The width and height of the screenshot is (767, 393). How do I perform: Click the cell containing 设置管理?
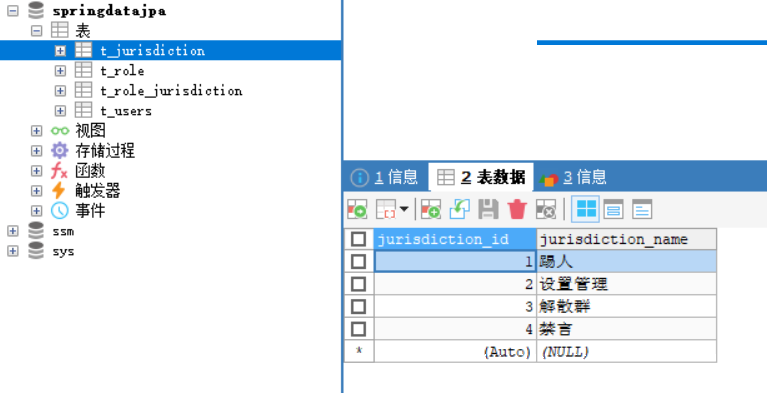627,284
